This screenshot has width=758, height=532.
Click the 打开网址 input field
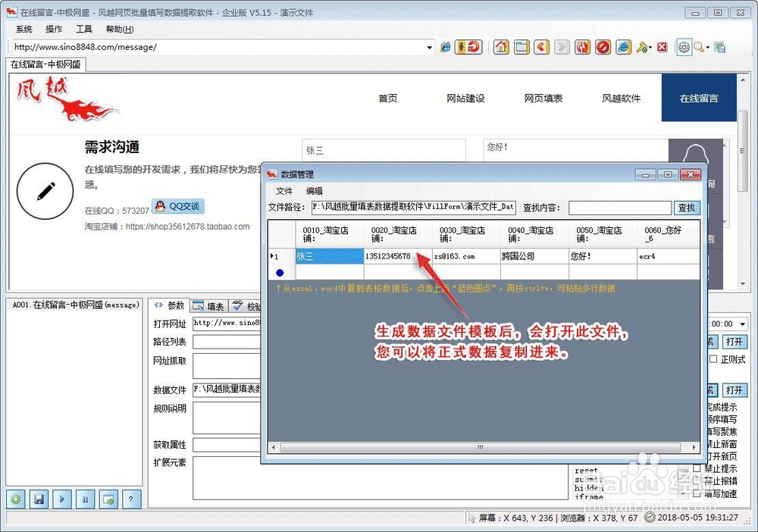tap(226, 324)
